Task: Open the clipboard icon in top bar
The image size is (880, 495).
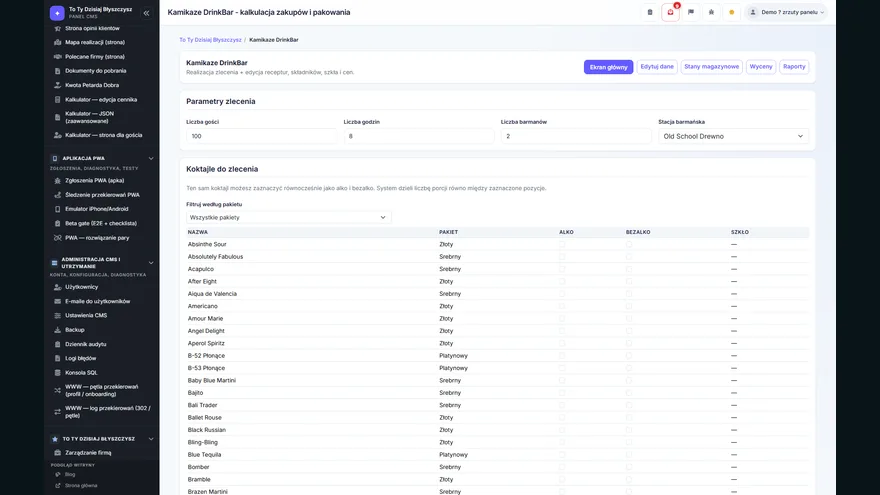Action: (650, 12)
